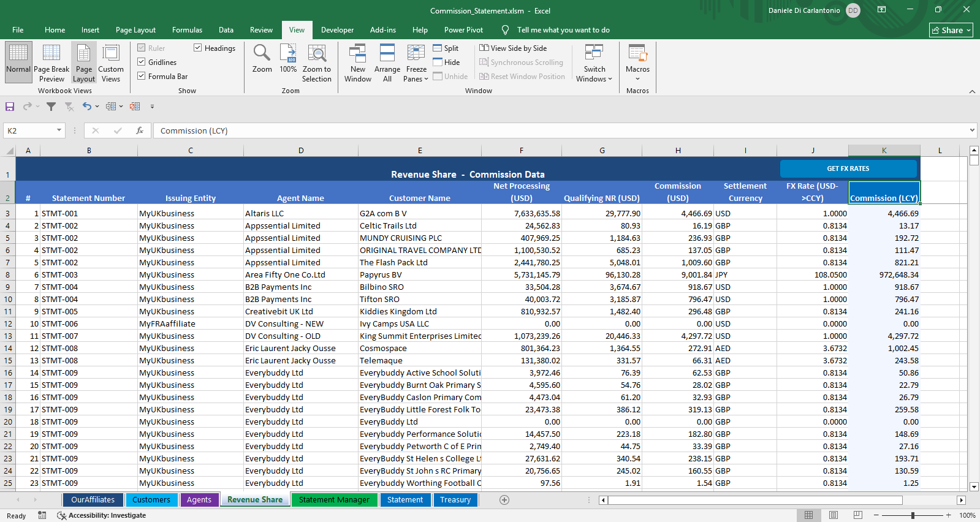Click user account avatar DD
The width and height of the screenshot is (980, 522).
(853, 10)
